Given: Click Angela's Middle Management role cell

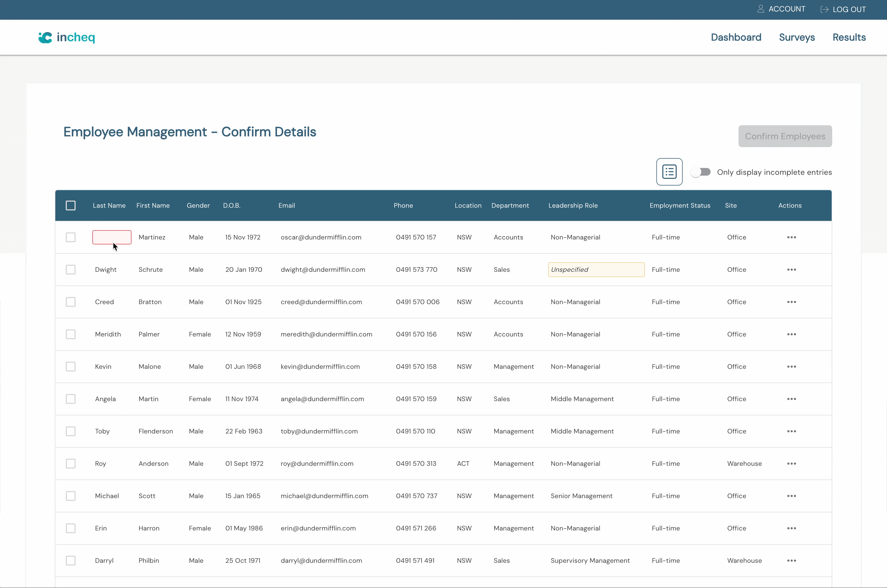Looking at the screenshot, I should click(x=582, y=399).
